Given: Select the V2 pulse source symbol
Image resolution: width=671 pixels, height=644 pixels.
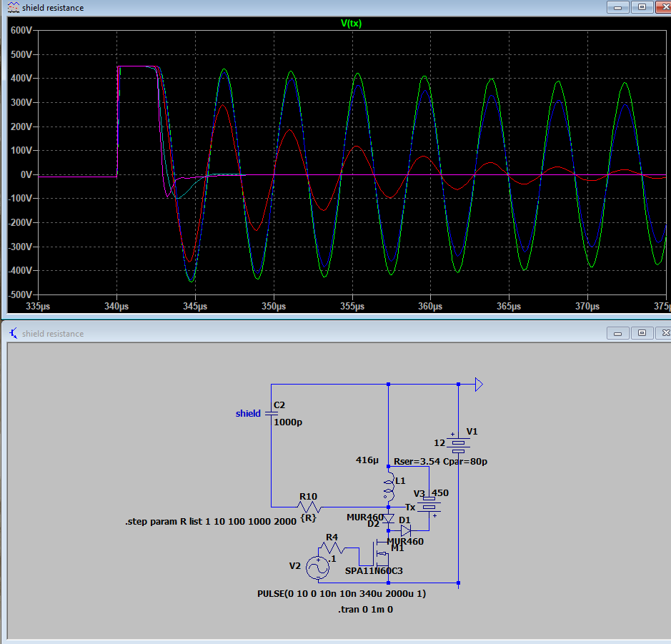Looking at the screenshot, I should (x=317, y=568).
